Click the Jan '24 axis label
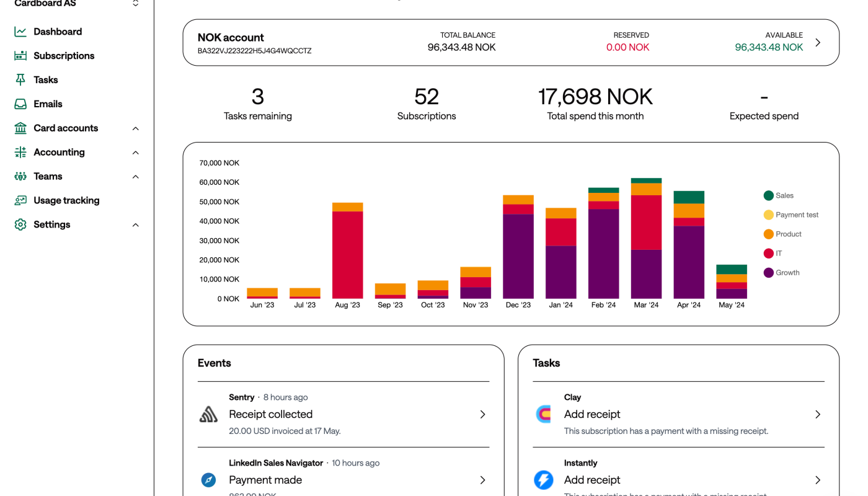This screenshot has height=496, width=868. (x=561, y=305)
